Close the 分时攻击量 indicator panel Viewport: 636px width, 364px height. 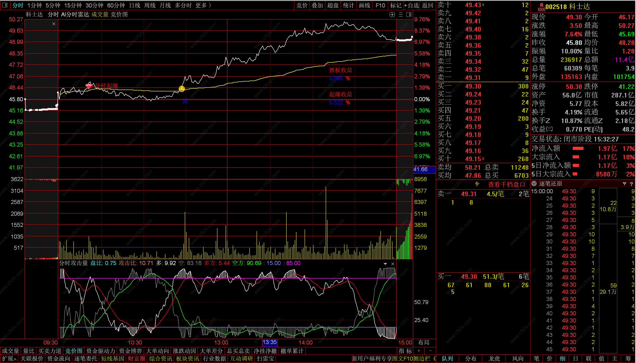(393, 264)
